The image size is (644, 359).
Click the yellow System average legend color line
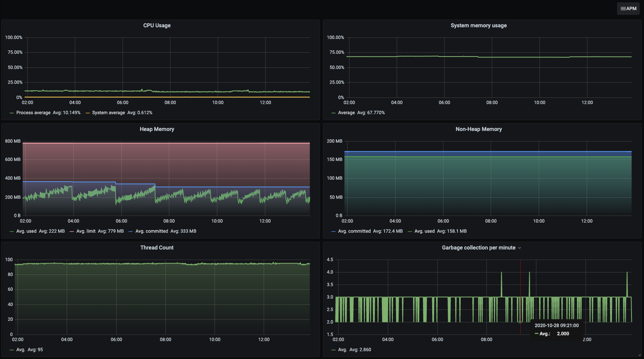point(88,113)
